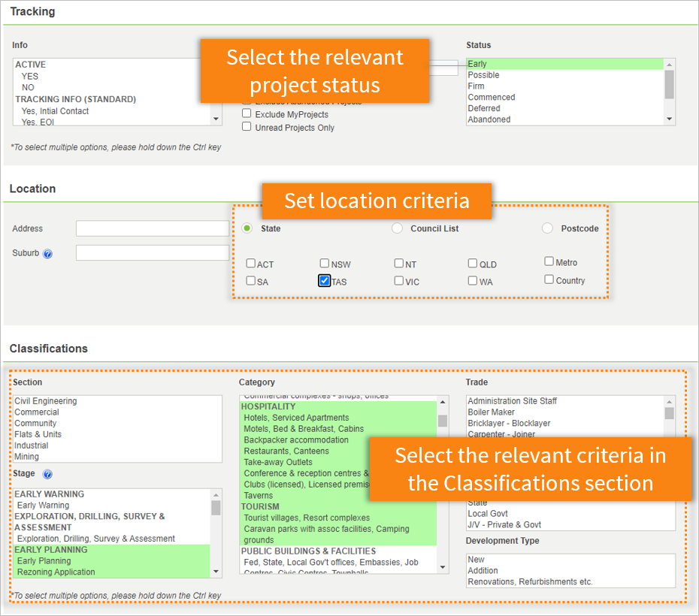Click the Address input field
The height and width of the screenshot is (616, 699).
click(x=153, y=228)
